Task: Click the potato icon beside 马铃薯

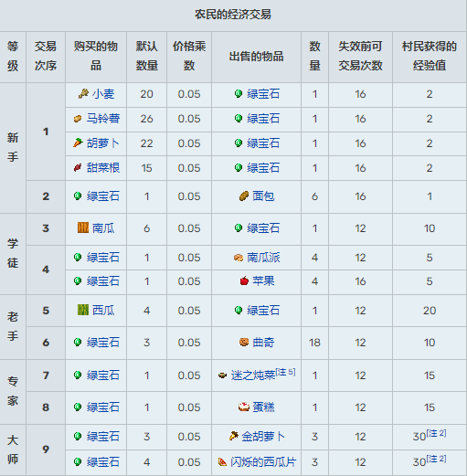Action: [x=78, y=119]
